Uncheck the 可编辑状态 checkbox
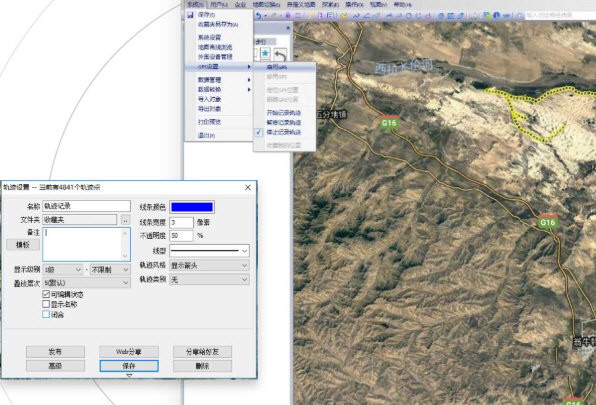Image resolution: width=596 pixels, height=405 pixels. click(46, 294)
